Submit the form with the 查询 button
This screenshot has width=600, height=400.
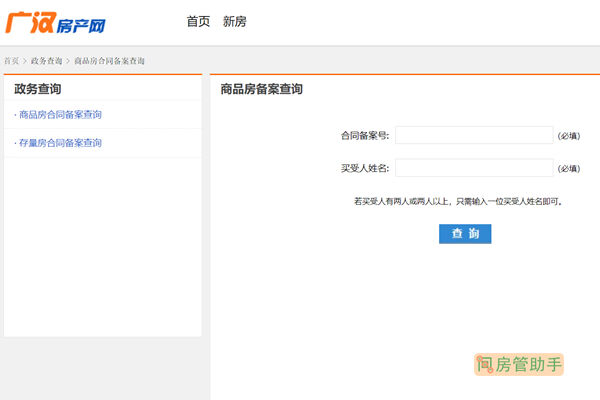pyautogui.click(x=465, y=233)
